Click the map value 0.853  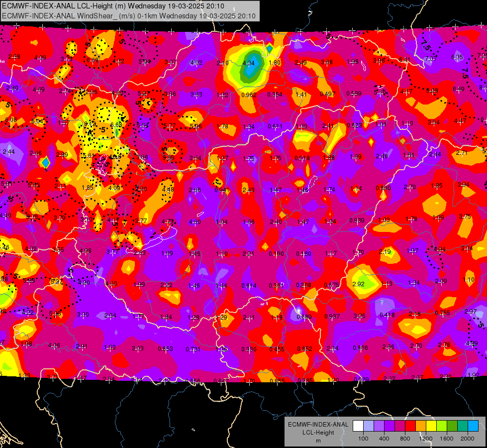tap(165, 349)
